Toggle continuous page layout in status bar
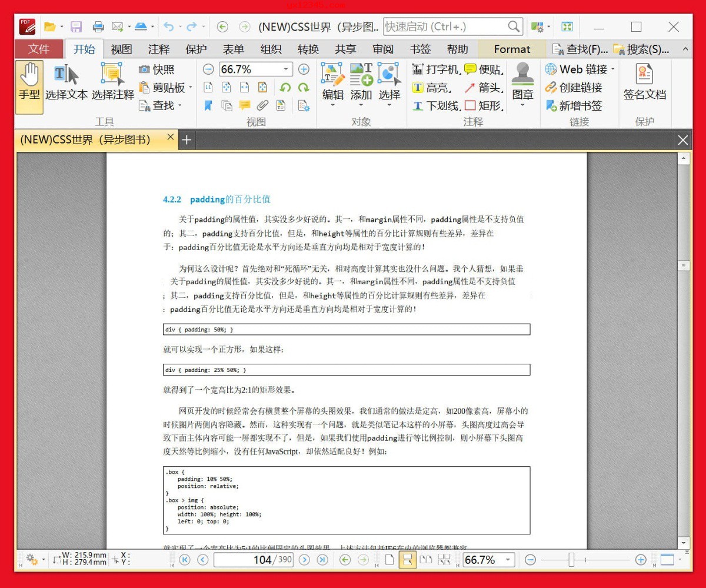Viewport: 706px width, 588px height. [x=408, y=560]
